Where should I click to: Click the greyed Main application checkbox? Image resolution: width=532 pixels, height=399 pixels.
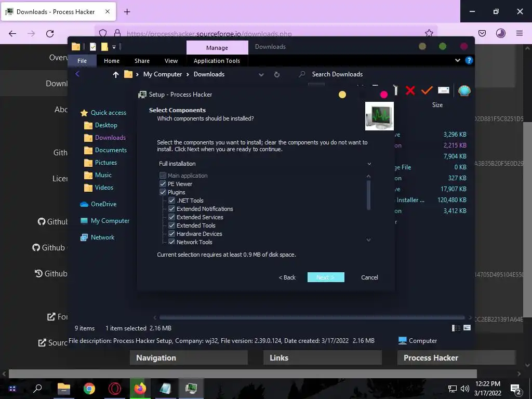163,176
